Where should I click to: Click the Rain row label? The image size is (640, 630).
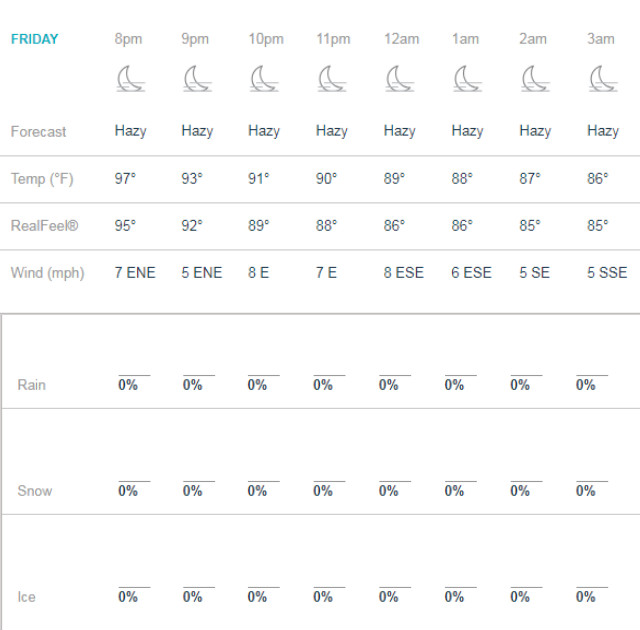click(x=31, y=385)
